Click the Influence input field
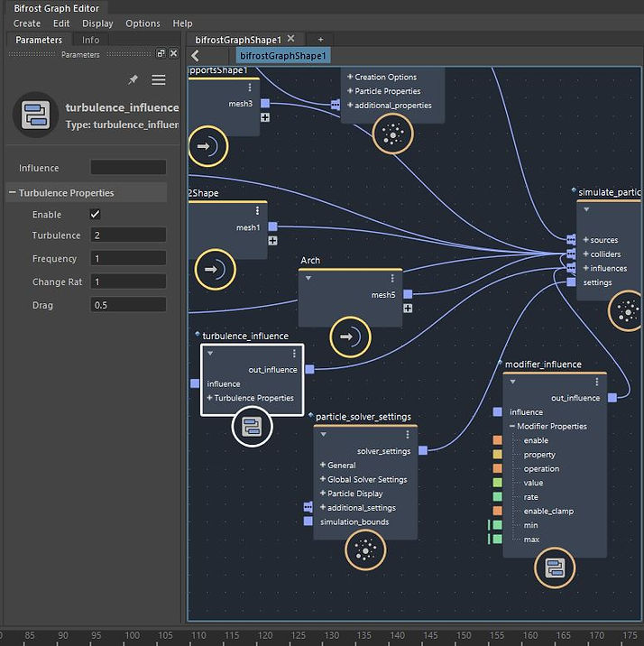Screen dimensions: 644x646 click(128, 167)
